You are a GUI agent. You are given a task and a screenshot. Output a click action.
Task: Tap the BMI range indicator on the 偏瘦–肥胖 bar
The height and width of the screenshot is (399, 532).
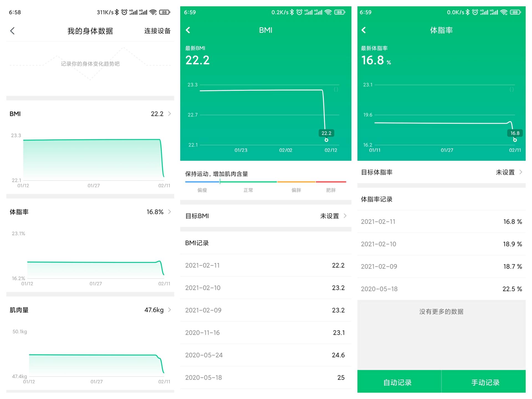220,182
